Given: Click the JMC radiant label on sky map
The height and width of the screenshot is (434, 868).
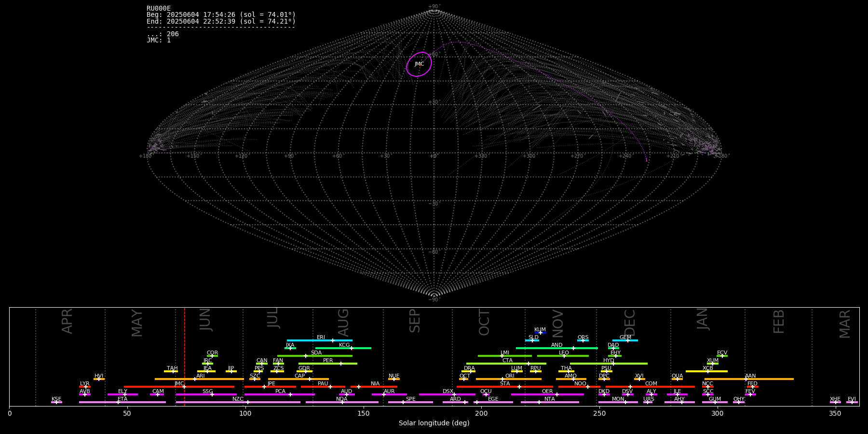Looking at the screenshot, I should [419, 64].
